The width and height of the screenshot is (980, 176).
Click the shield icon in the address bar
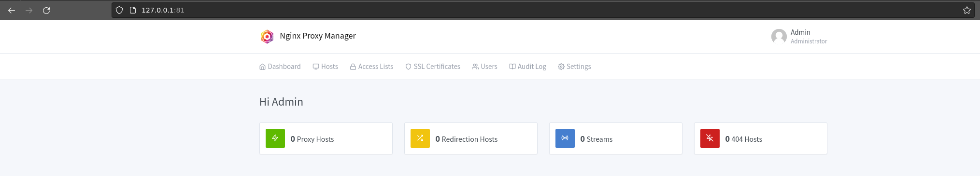119,10
